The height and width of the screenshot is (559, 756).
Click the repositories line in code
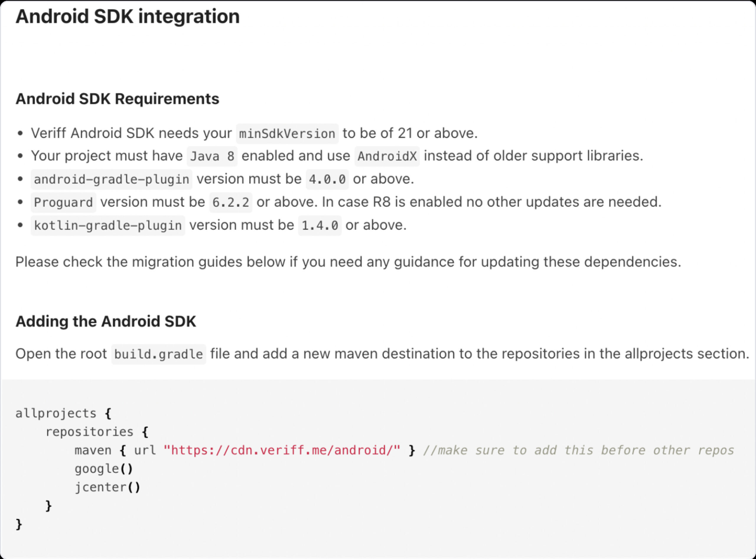point(97,432)
